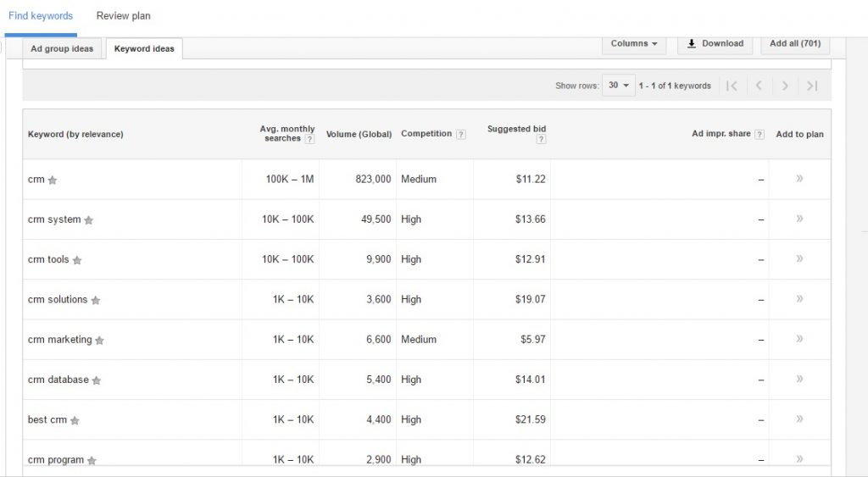Select 'crm solutions' keyword text
The width and height of the screenshot is (868, 477).
pyautogui.click(x=58, y=299)
